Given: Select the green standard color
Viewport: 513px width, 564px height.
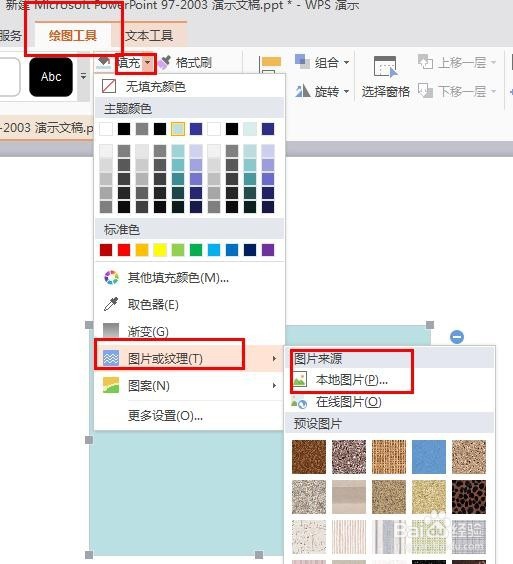Looking at the screenshot, I should 196,250.
